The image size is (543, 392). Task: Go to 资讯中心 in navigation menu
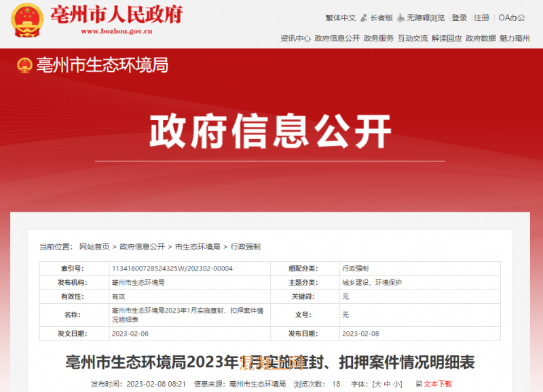click(x=295, y=39)
